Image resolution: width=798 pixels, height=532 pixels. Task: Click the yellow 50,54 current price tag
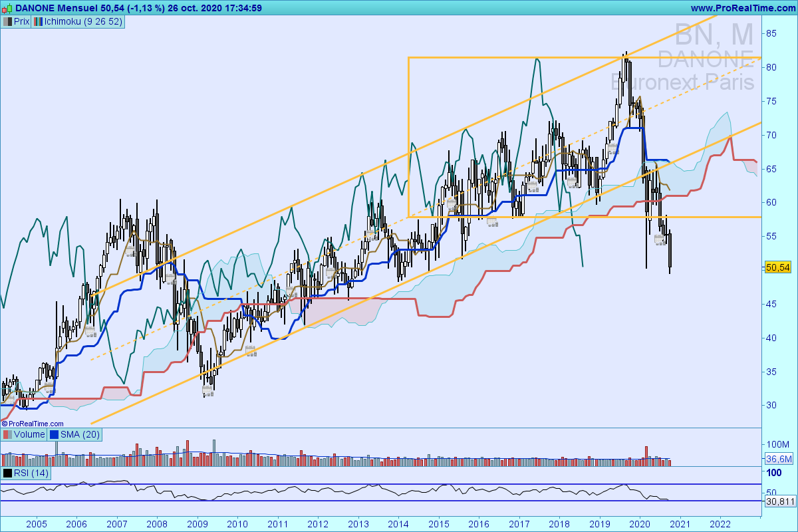click(778, 267)
